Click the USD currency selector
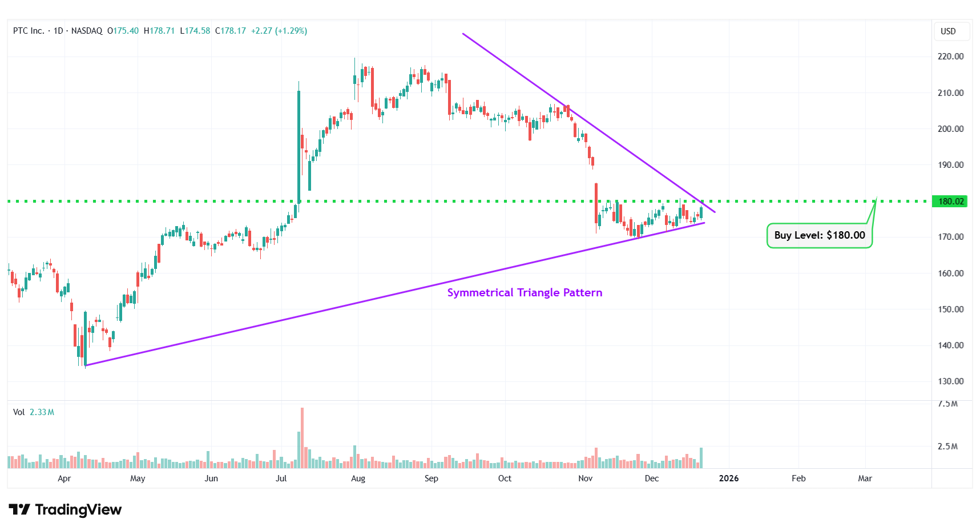980x531 pixels. point(948,31)
